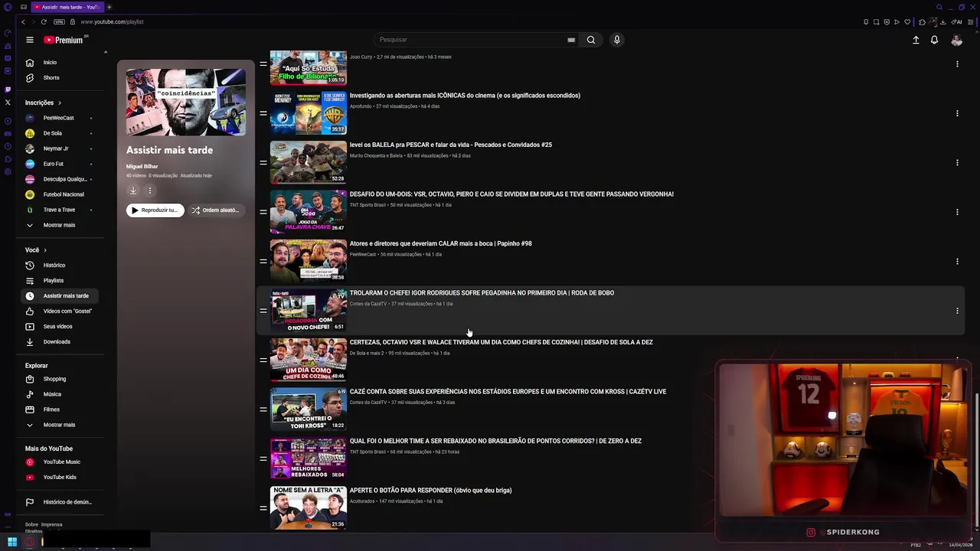
Task: Grab reorder handle for CAZÉ CONTA video
Action: (x=263, y=409)
